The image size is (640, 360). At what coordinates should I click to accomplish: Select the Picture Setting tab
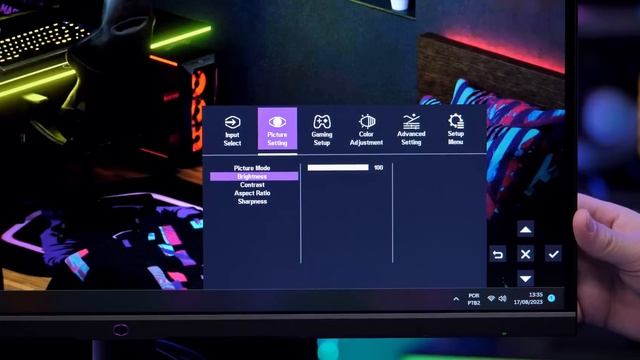click(277, 129)
